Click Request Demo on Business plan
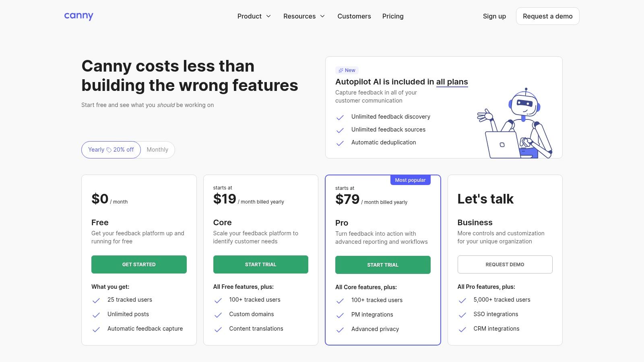Image resolution: width=644 pixels, height=362 pixels. pos(505,265)
